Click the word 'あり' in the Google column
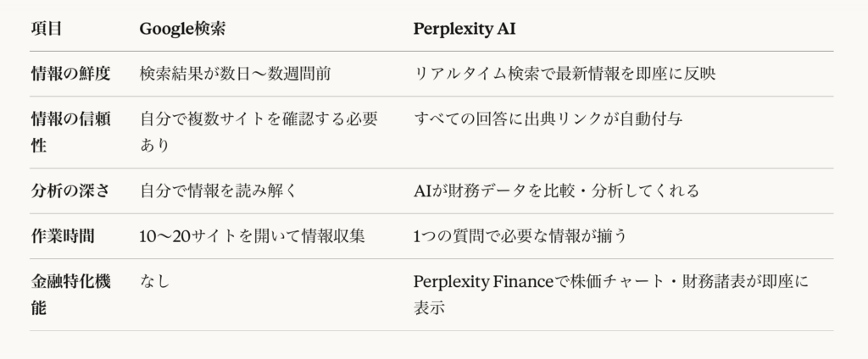868x359 pixels. pyautogui.click(x=155, y=145)
